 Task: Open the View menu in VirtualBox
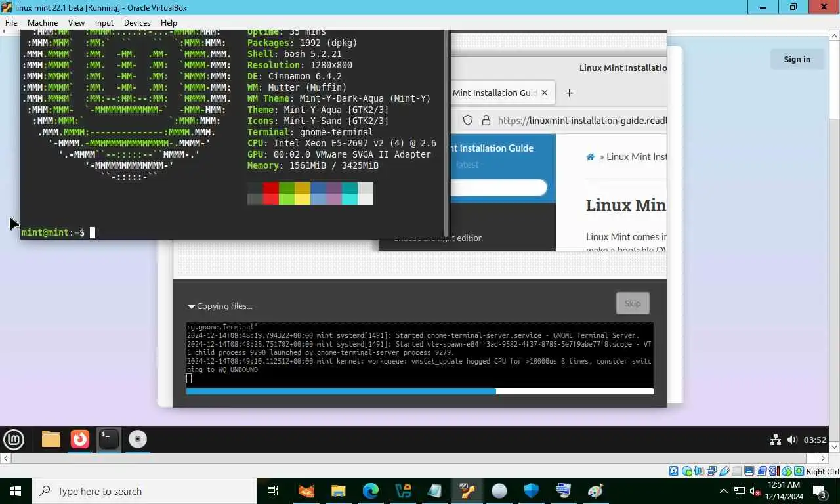tap(76, 22)
